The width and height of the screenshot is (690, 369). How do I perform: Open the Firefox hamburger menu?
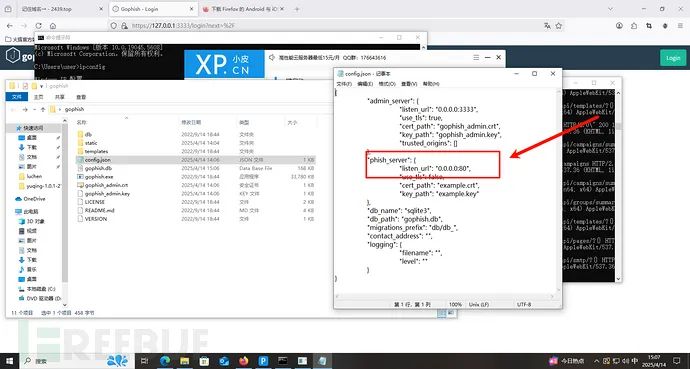680,26
